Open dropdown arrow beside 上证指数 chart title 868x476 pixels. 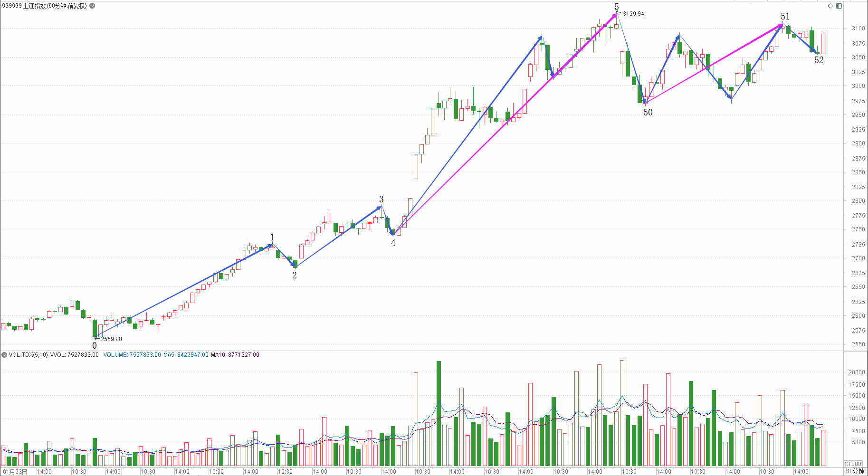pos(92,6)
